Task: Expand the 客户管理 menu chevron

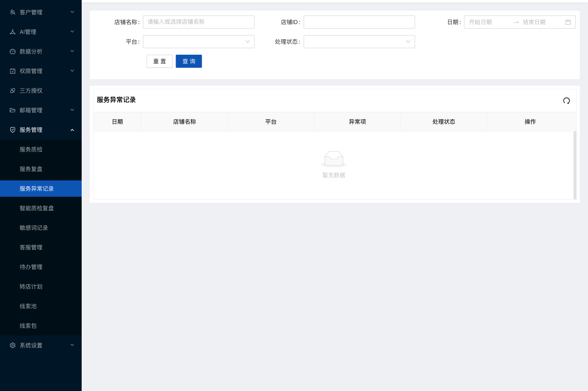Action: (x=72, y=12)
